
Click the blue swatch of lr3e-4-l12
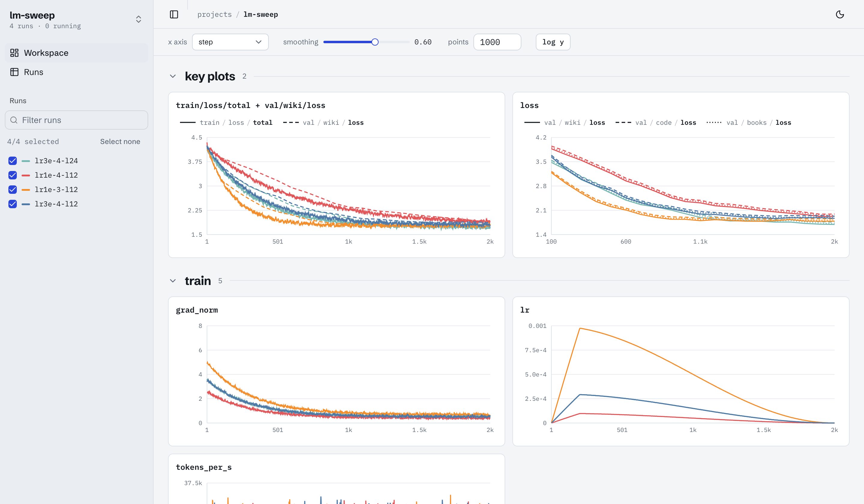(26, 204)
